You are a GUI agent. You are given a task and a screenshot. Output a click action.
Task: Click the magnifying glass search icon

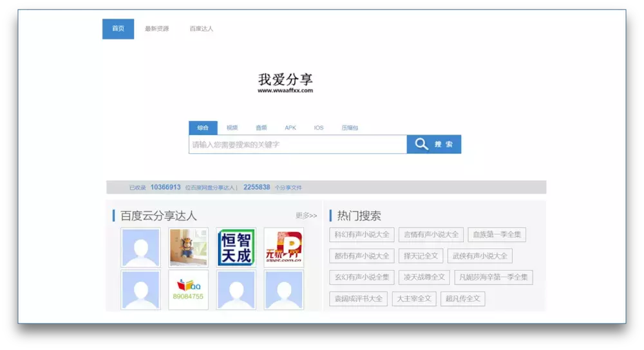tap(421, 144)
